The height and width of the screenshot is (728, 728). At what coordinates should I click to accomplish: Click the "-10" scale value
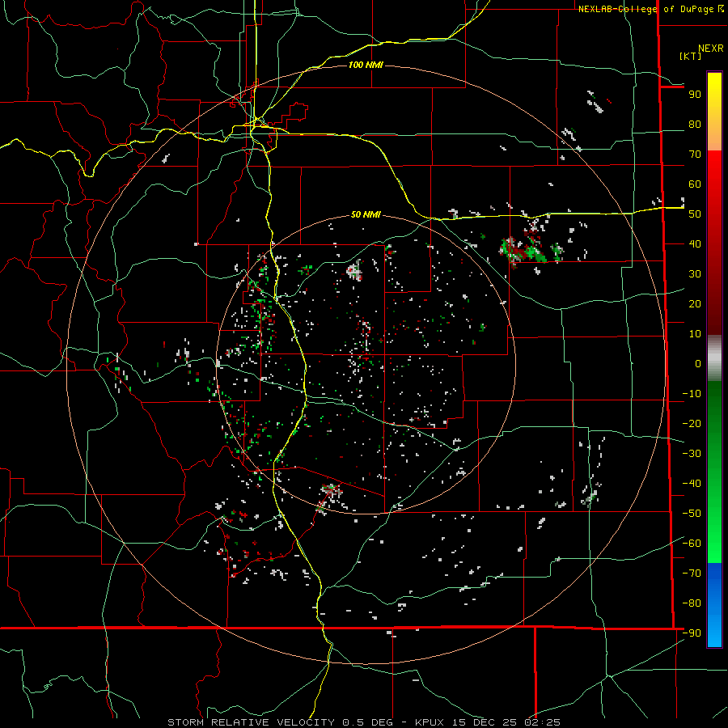(x=692, y=394)
